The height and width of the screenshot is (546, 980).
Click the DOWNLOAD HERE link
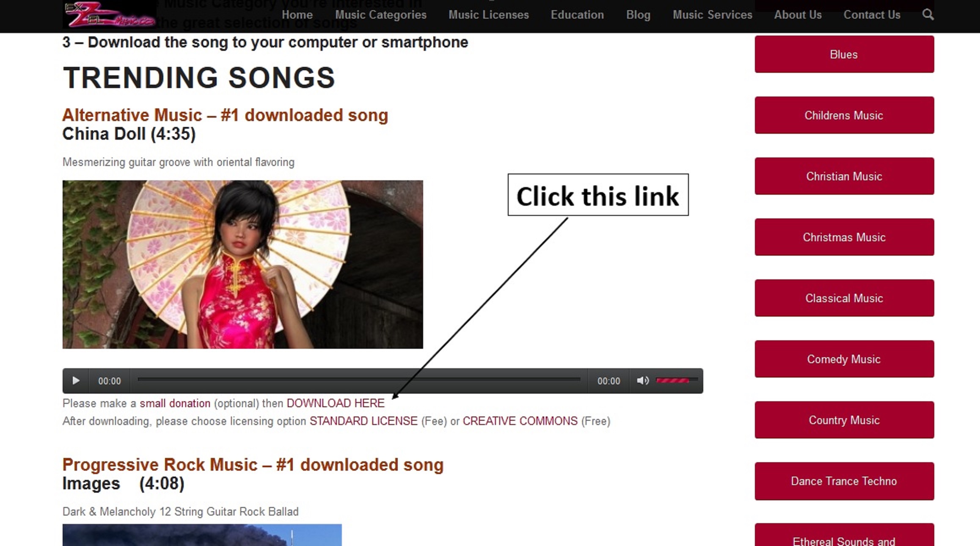336,403
